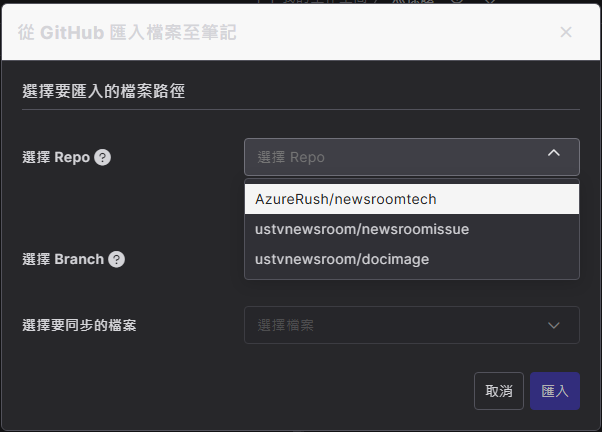602x432 pixels.
Task: Collapse the 選擇 Repo dropdown chevron
Action: tap(554, 153)
